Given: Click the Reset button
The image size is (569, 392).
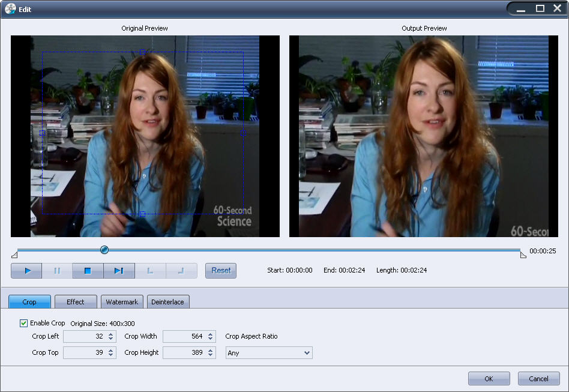Looking at the screenshot, I should [221, 271].
